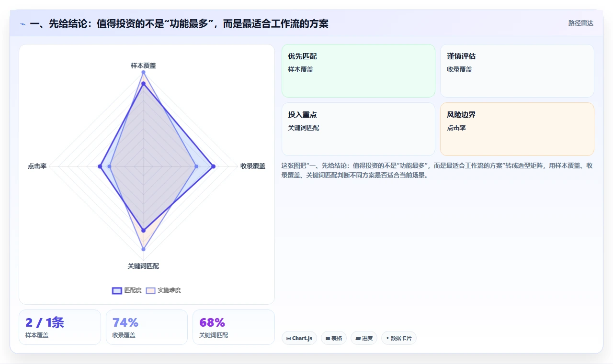This screenshot has height=364, width=613.
Task: Click the 路径雷达 label in header
Action: (x=580, y=23)
